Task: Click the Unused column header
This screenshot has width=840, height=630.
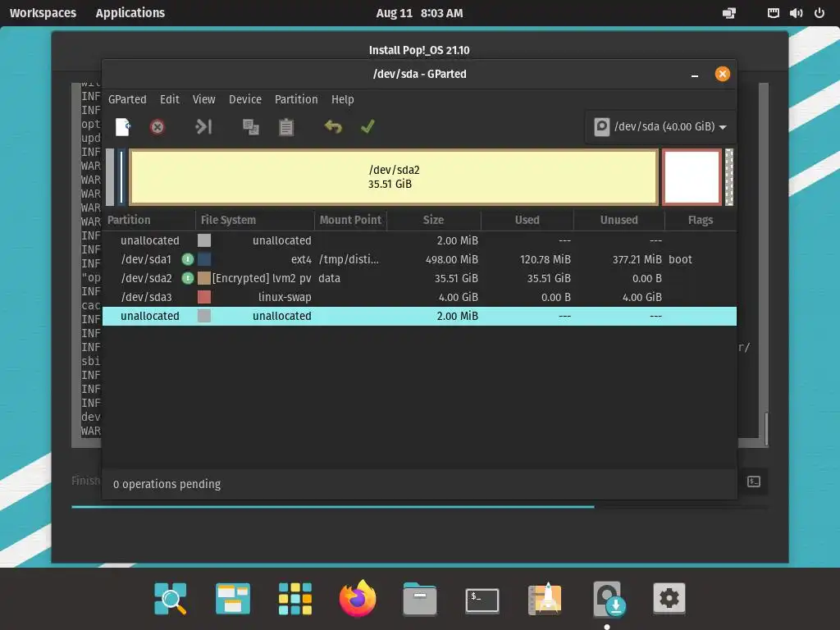Action: (619, 220)
